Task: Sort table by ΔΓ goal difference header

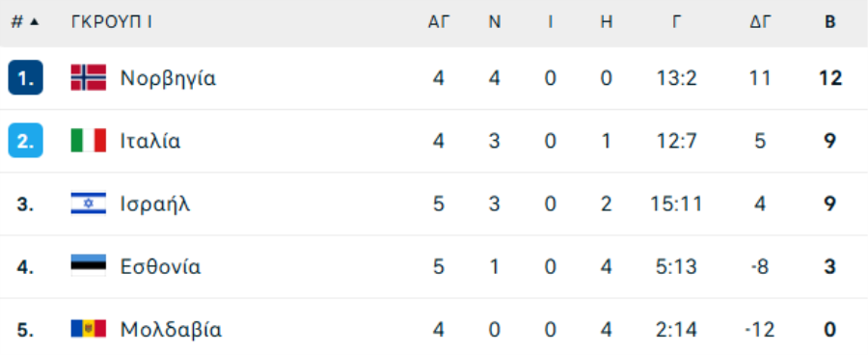Action: point(761,22)
